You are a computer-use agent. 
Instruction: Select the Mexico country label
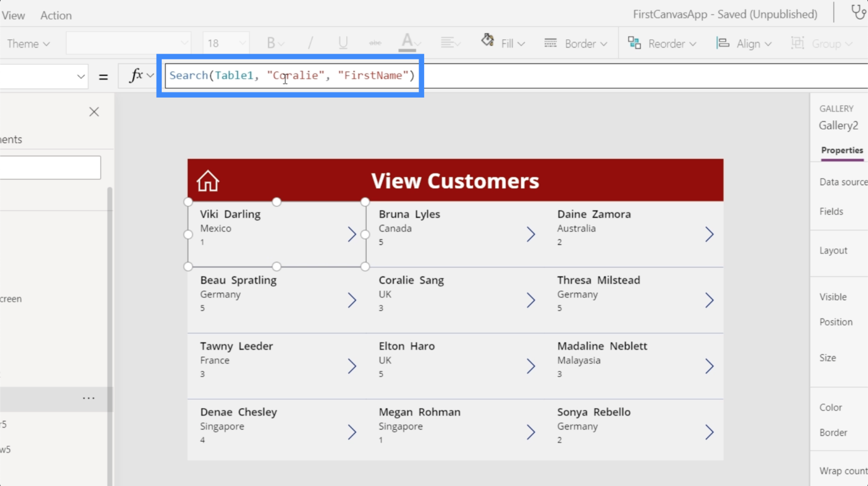[x=216, y=228]
